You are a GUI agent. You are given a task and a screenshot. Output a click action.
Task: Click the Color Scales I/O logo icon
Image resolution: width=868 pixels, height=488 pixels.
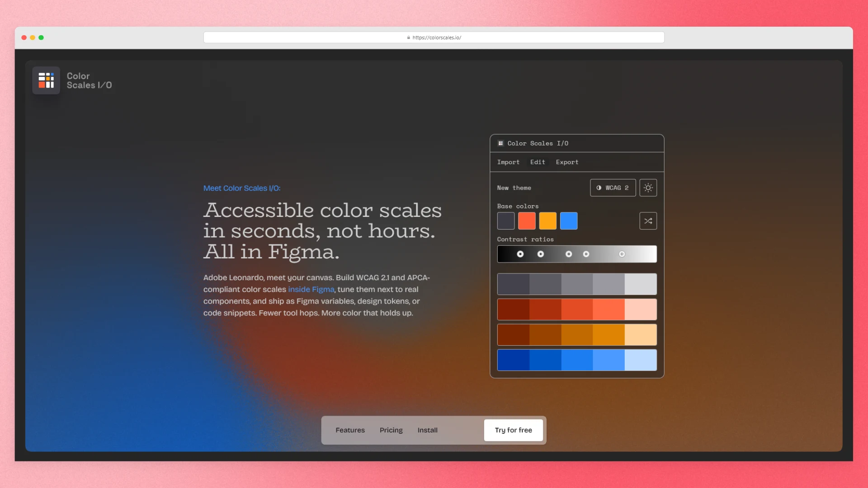tap(46, 80)
